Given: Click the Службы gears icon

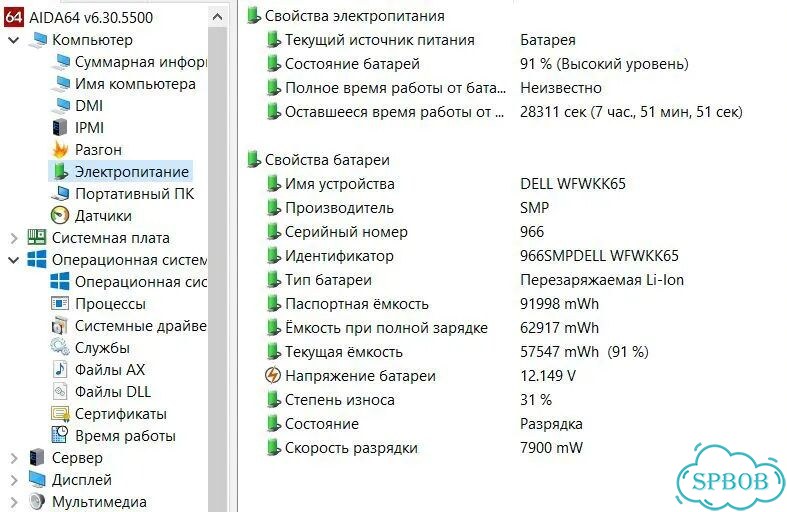Looking at the screenshot, I should (60, 347).
